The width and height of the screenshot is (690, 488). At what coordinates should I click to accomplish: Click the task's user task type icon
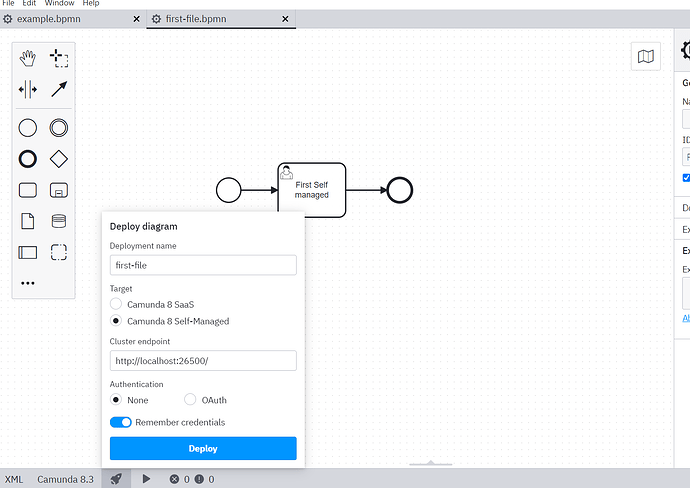[286, 172]
